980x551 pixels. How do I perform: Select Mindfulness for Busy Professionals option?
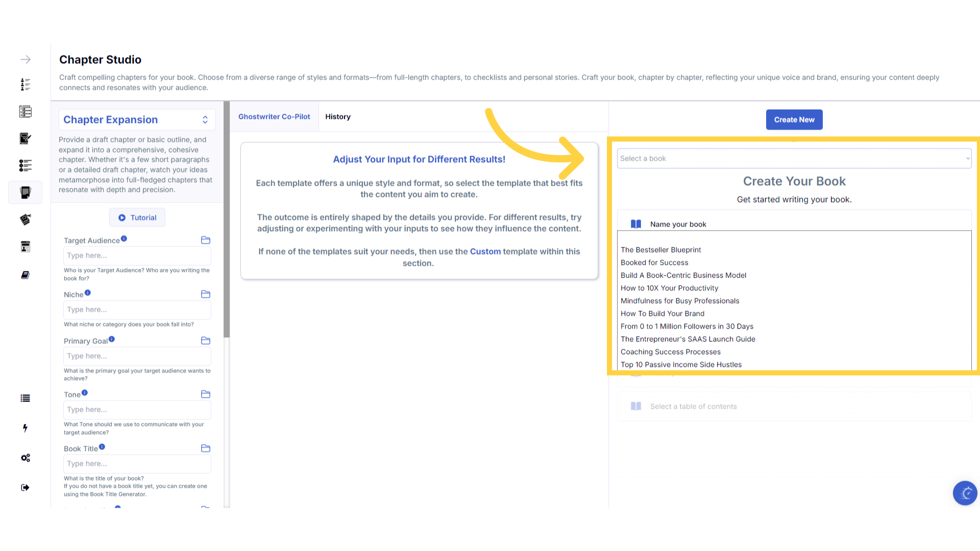(x=679, y=301)
